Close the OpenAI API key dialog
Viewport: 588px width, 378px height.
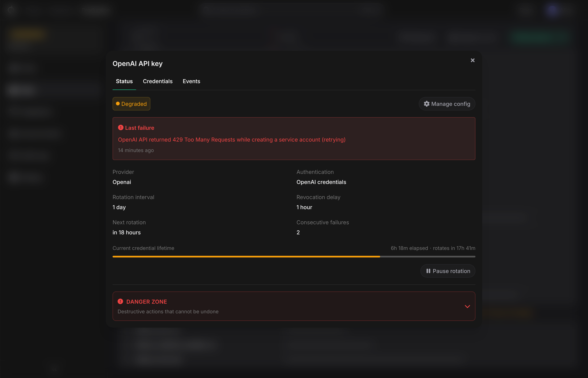coord(472,60)
